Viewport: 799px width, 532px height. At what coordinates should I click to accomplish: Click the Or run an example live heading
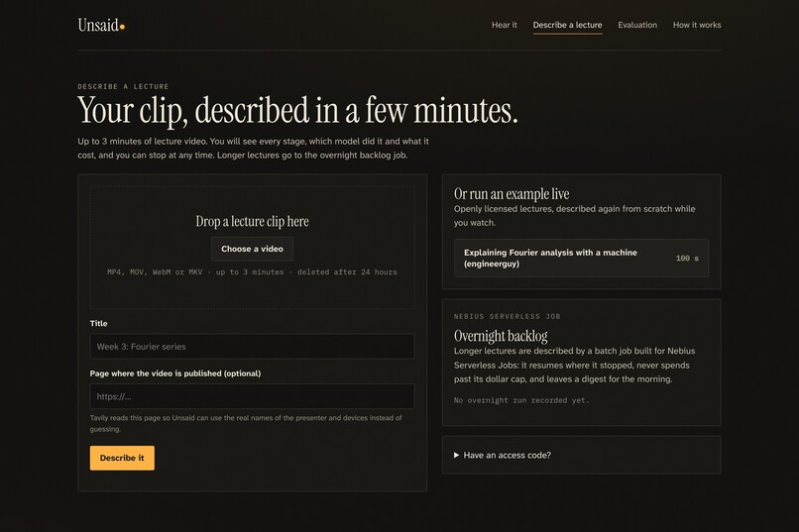pos(512,194)
